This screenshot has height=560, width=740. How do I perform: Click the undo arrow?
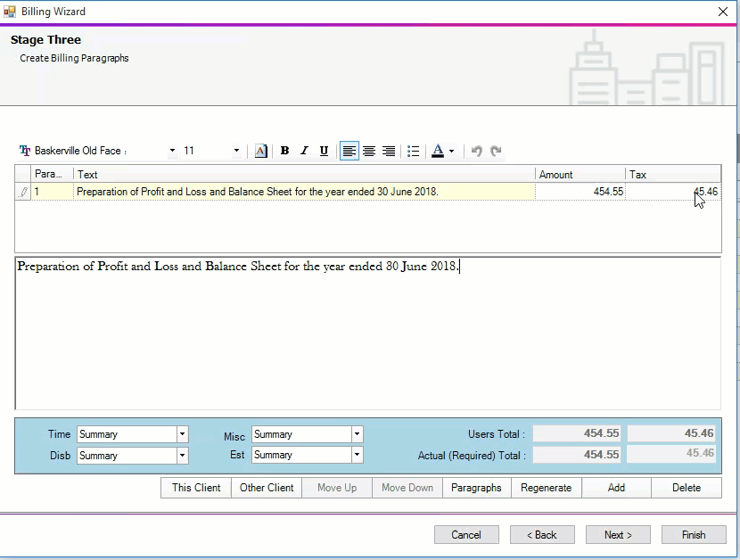[x=477, y=151]
